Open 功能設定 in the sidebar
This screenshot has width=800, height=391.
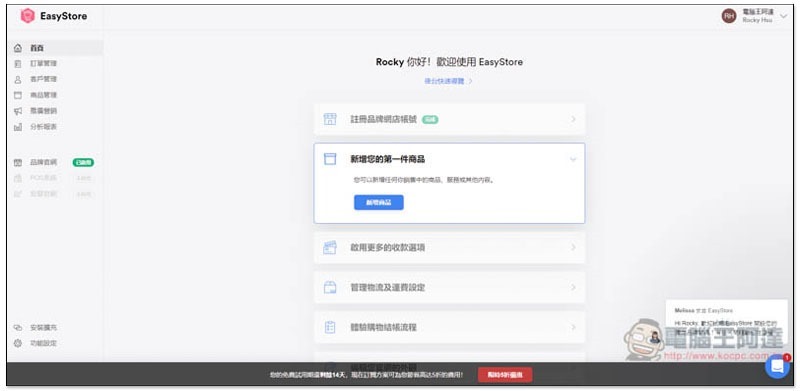click(x=43, y=343)
